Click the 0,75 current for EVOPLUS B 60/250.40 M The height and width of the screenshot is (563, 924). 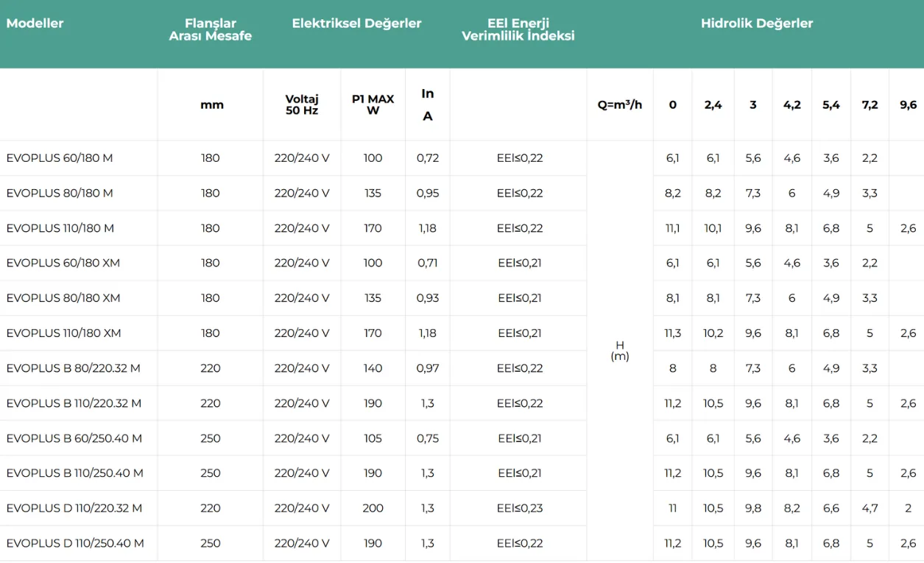point(428,439)
